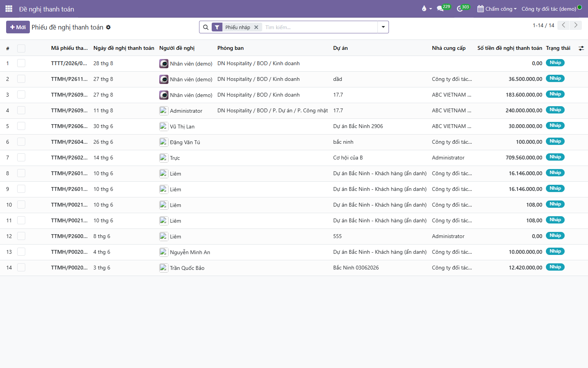
Task: Create new record with Mới button
Action: pyautogui.click(x=18, y=27)
